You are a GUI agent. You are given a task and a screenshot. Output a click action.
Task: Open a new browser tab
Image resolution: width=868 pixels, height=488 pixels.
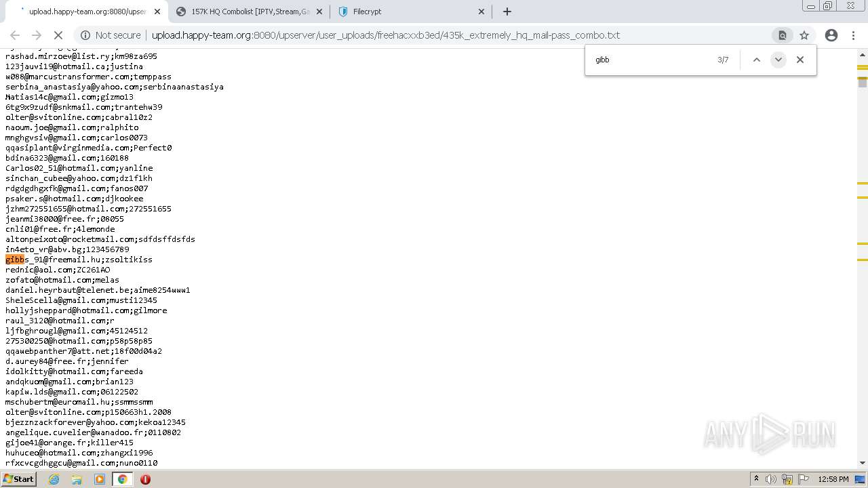click(x=507, y=12)
